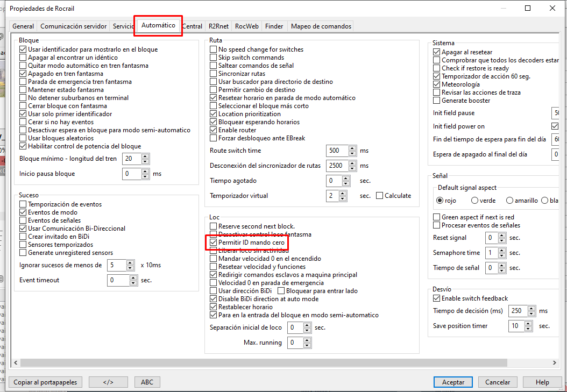This screenshot has height=392, width=567.
Task: Increase Separación inicial de loco
Action: click(x=307, y=325)
